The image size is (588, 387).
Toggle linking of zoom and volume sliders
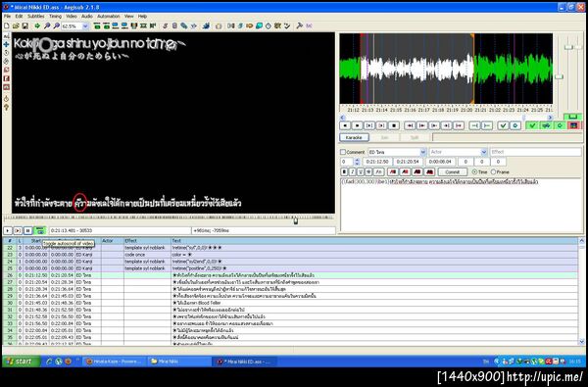572,117
